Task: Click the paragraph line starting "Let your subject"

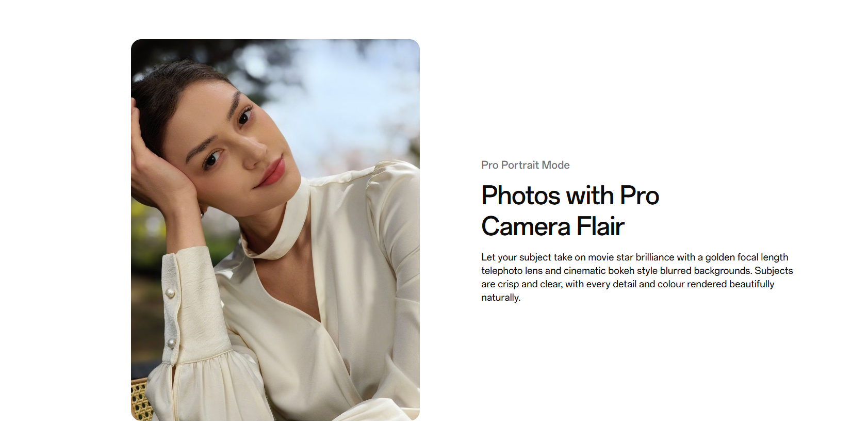Action: coord(634,257)
